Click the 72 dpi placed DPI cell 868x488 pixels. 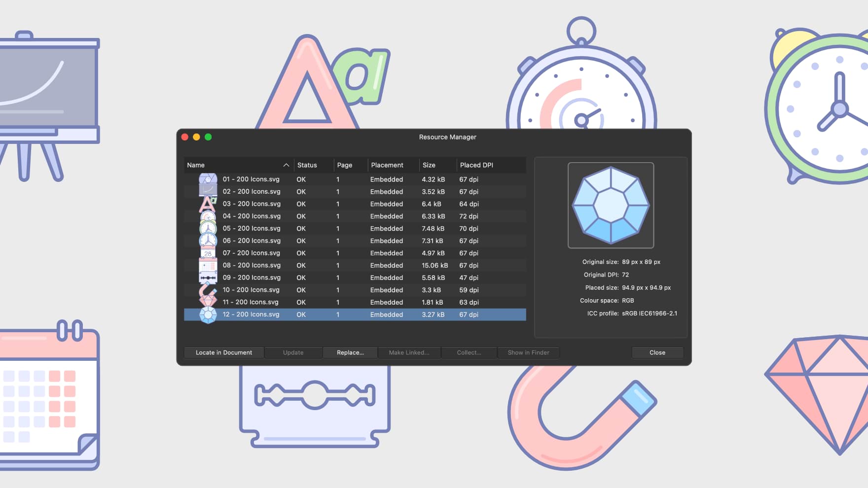(x=469, y=216)
